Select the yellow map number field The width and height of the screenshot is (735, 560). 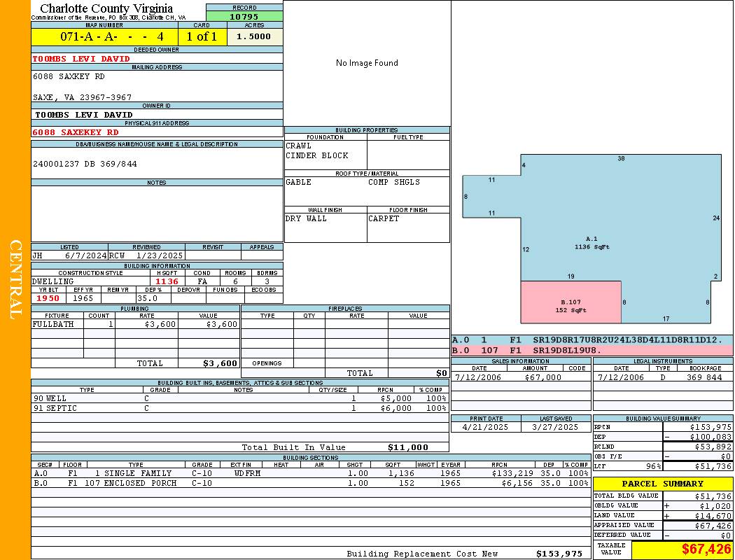click(104, 36)
